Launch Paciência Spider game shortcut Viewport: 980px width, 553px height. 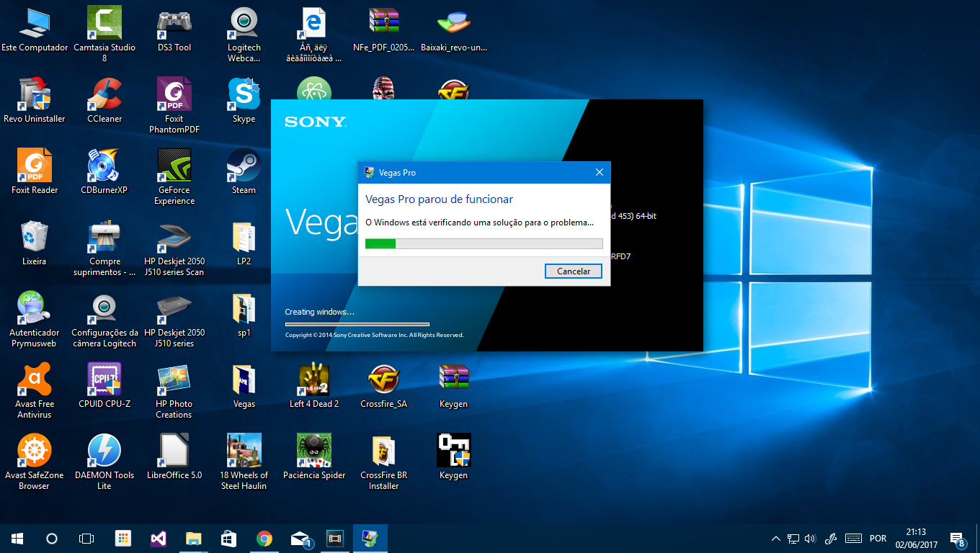pyautogui.click(x=314, y=457)
